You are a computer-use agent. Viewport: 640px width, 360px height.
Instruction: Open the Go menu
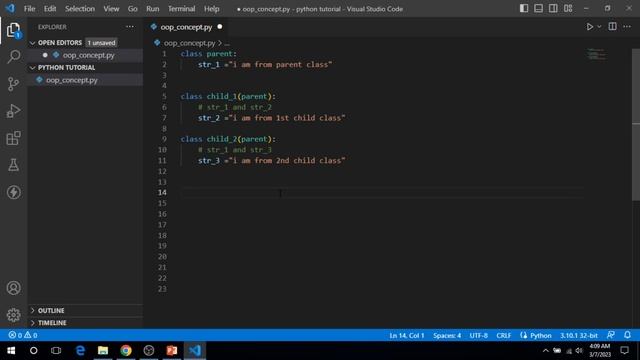click(132, 9)
